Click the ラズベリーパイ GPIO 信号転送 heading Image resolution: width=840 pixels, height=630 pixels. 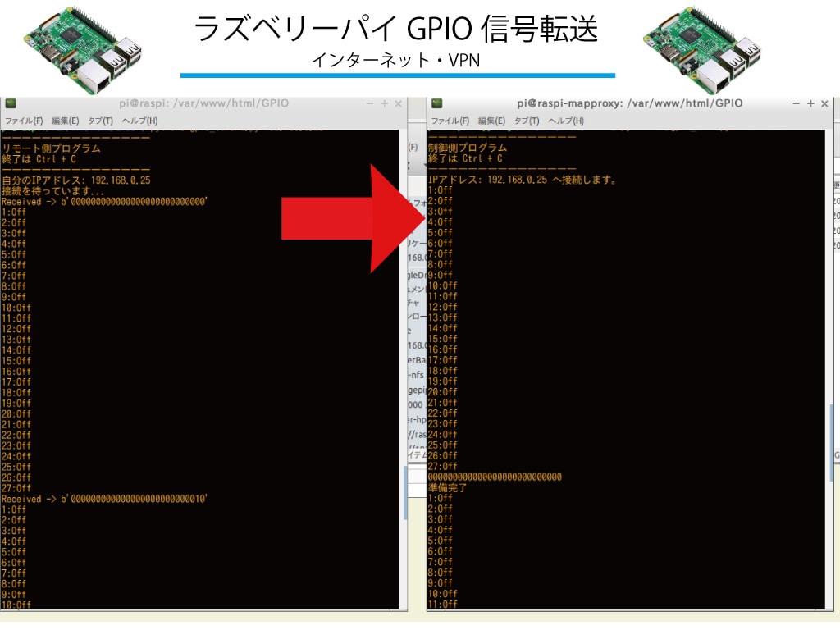[x=395, y=29]
